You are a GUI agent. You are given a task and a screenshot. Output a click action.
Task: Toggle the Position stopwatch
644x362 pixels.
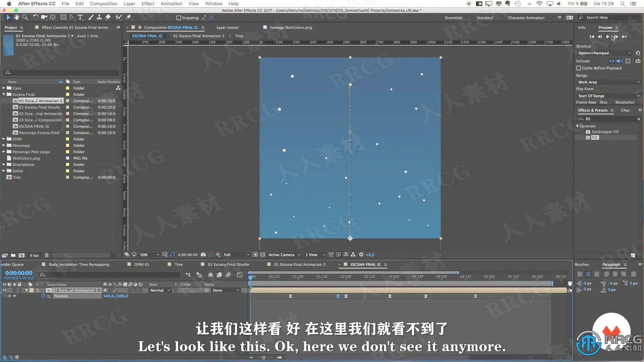(43, 296)
